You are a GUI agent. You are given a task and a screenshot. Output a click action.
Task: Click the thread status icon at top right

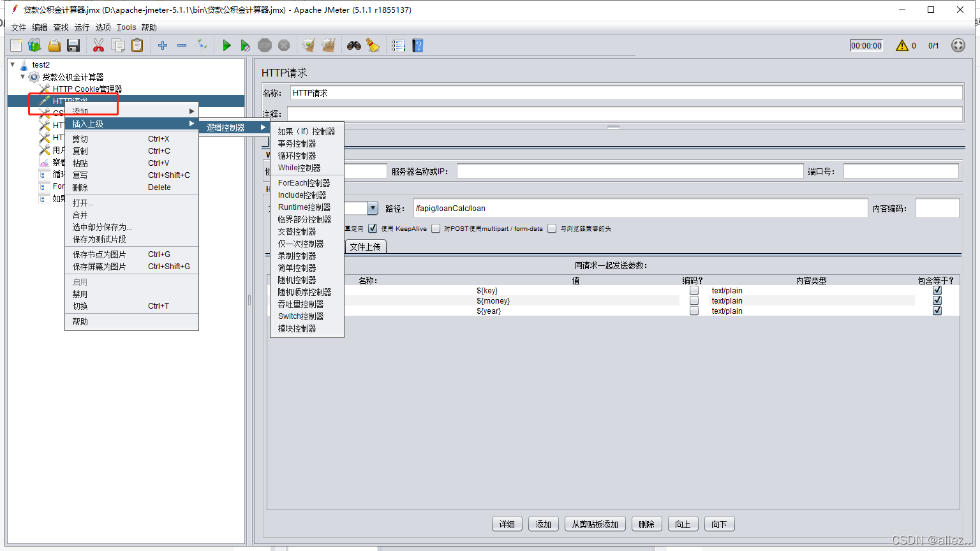(x=958, y=45)
